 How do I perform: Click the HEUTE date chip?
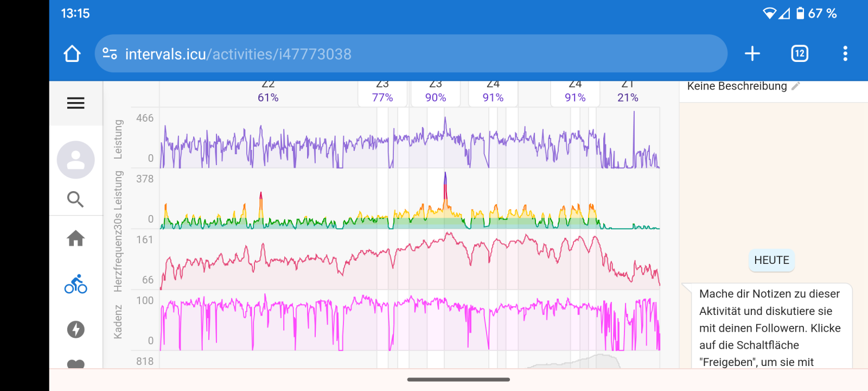(x=771, y=260)
